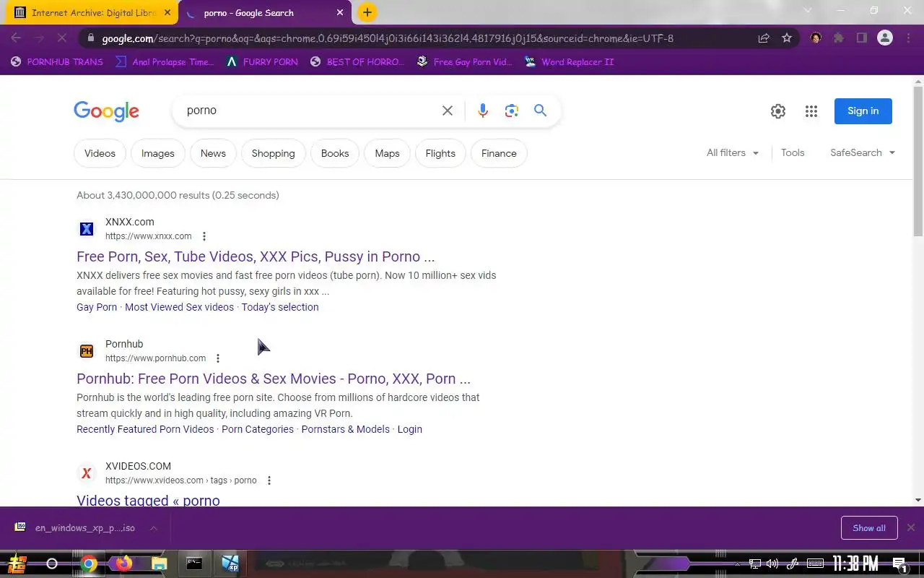The height and width of the screenshot is (578, 924).
Task: Open the notification center
Action: click(x=899, y=564)
